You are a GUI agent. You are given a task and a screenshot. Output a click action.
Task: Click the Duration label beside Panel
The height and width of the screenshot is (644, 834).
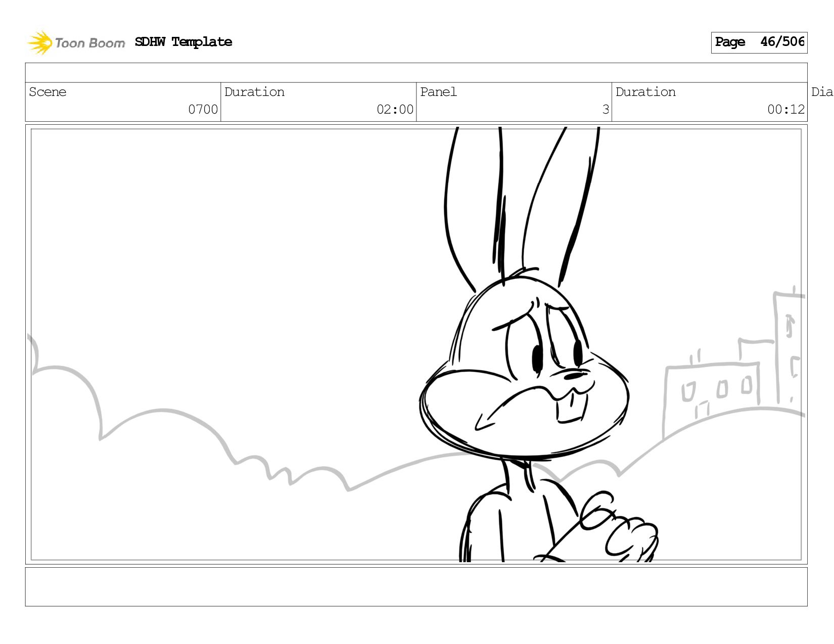[x=645, y=92]
